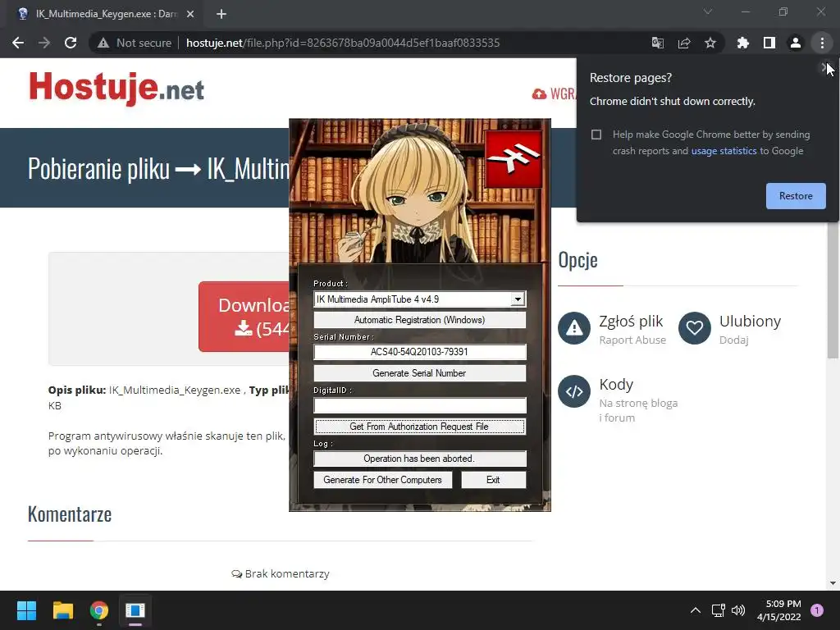Close the IK_Multimedia_Keygen.exe tab
The image size is (840, 630).
[x=190, y=14]
